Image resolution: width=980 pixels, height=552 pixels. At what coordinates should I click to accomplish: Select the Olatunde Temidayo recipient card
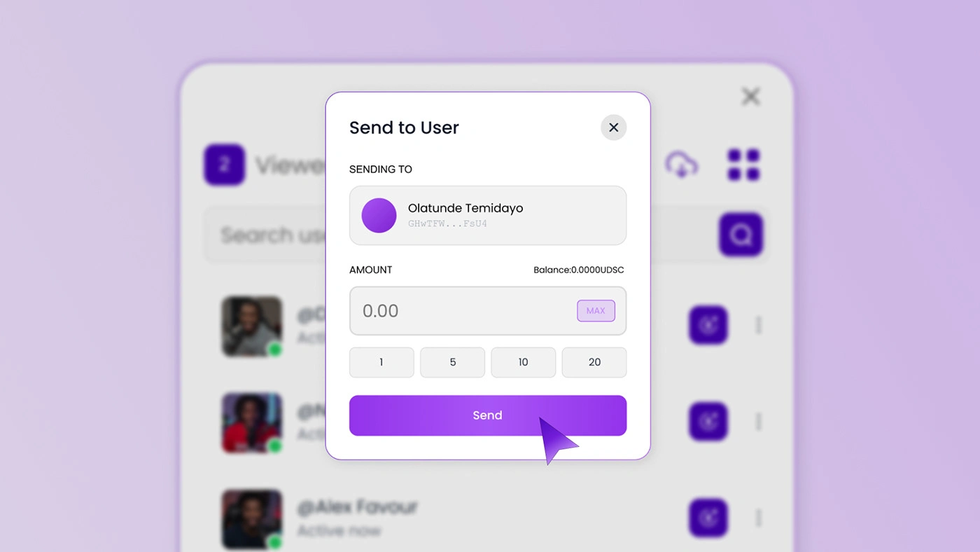coord(488,215)
